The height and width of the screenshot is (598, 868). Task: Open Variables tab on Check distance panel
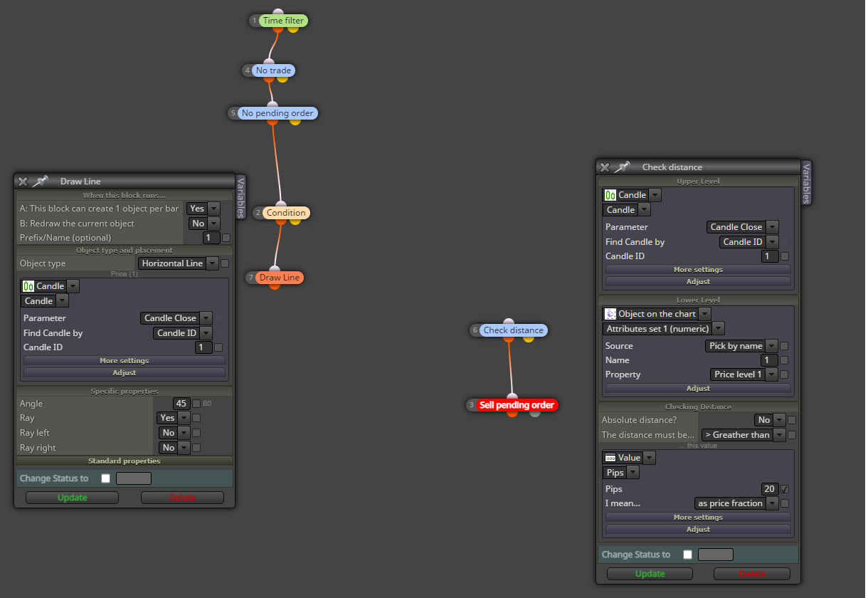(806, 183)
